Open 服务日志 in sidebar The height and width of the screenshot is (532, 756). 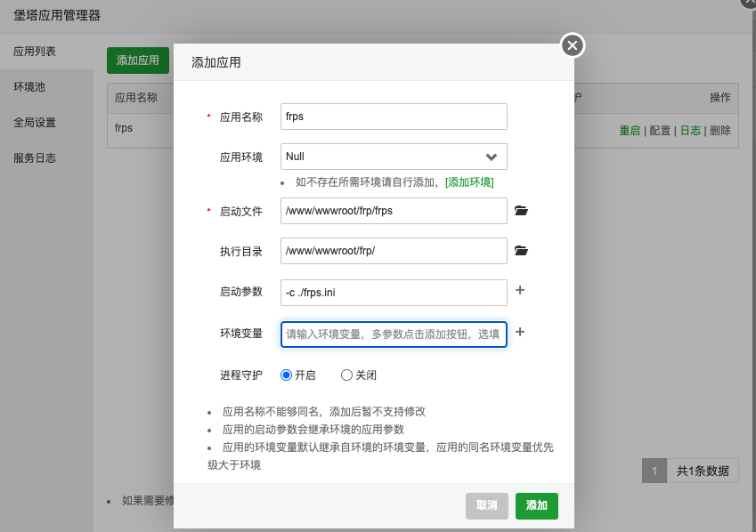(x=35, y=158)
